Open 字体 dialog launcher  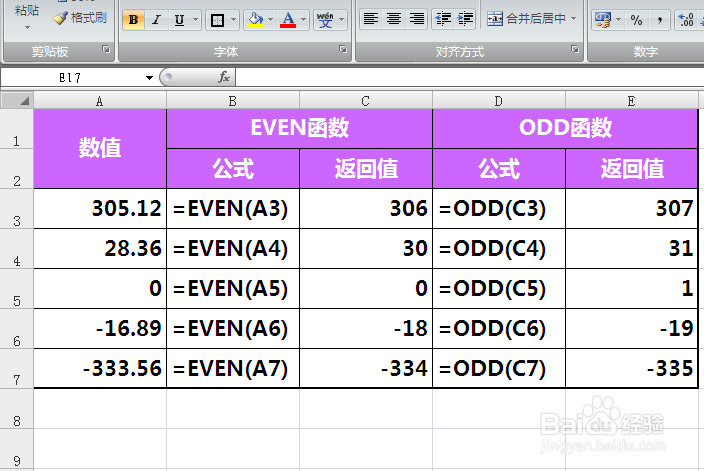343,49
